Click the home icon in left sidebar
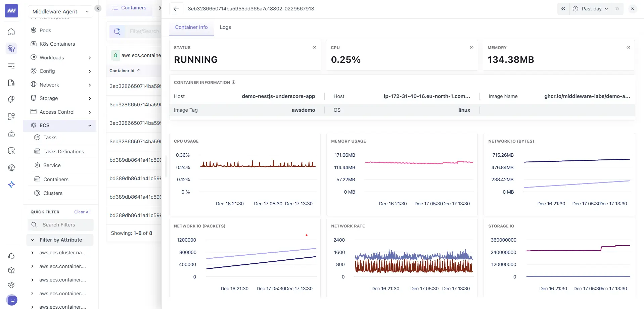 [x=11, y=32]
